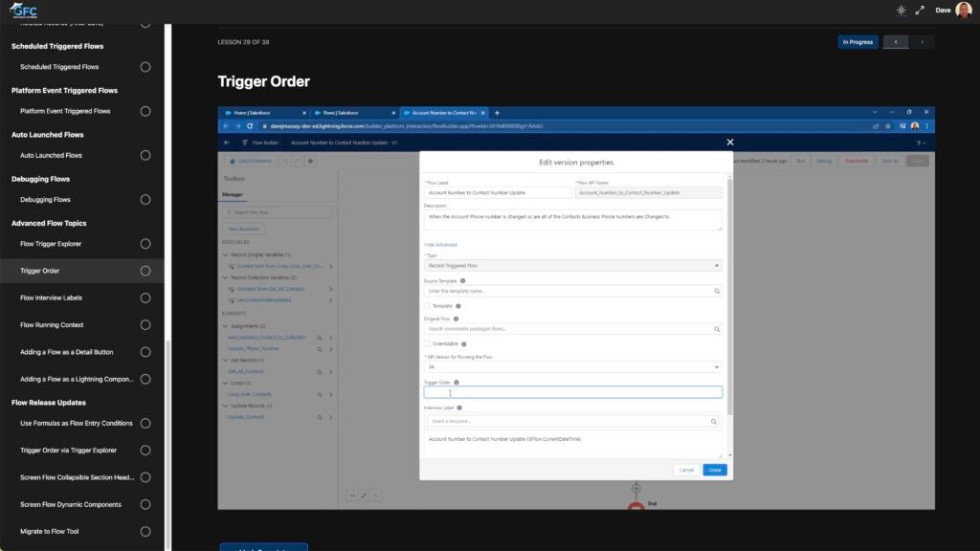Click the Done button

714,470
